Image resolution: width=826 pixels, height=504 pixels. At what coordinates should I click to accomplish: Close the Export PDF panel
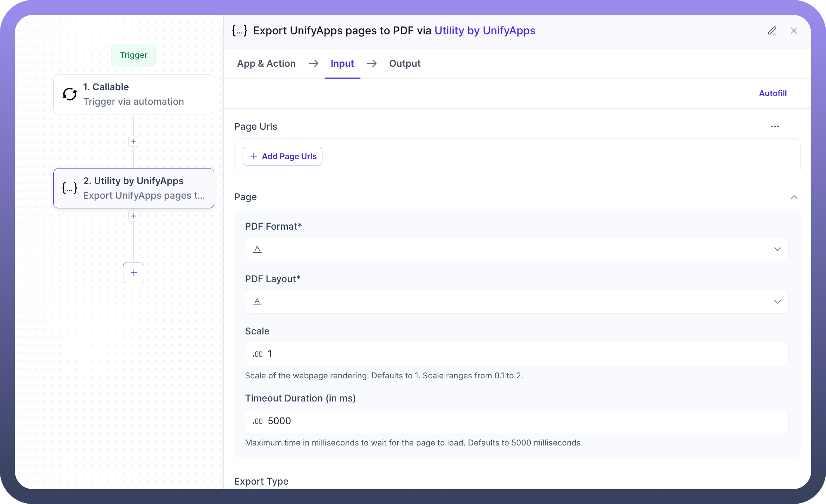point(794,31)
